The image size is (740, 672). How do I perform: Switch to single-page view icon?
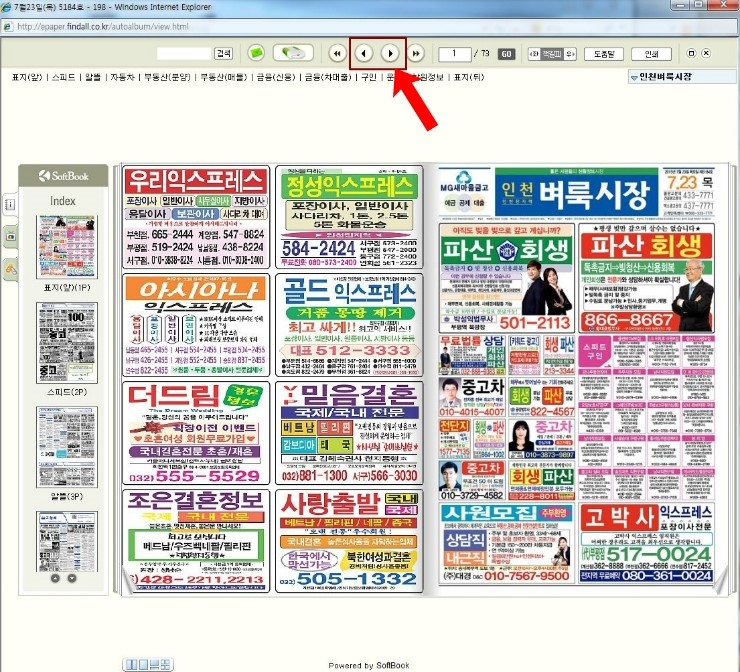[143, 664]
